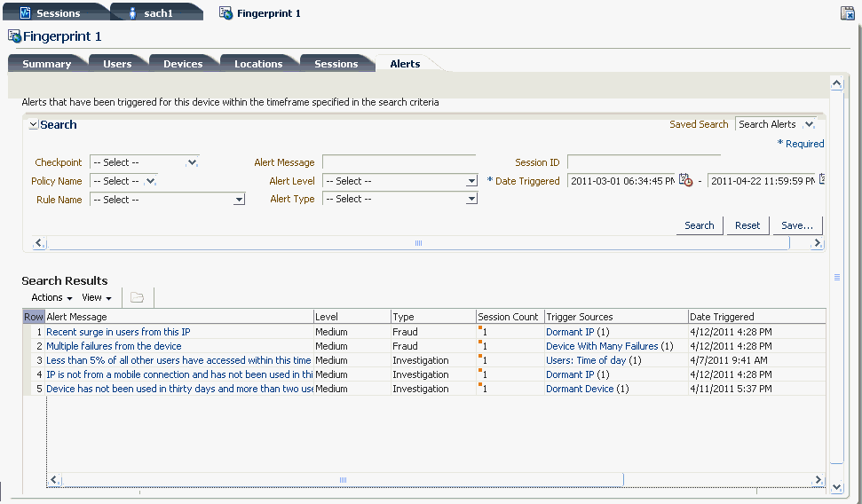Open the Actions menu
Viewport: 862px width, 504px height.
[x=51, y=297]
